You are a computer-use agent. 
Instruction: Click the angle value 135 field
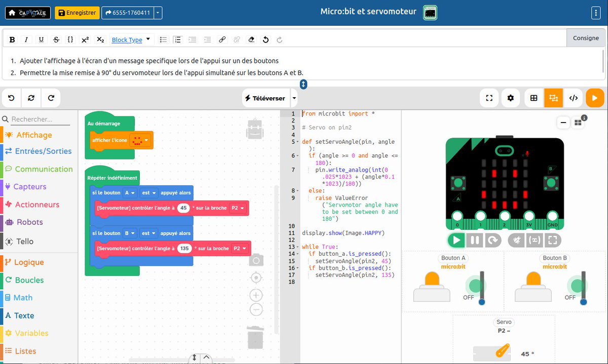click(x=184, y=249)
